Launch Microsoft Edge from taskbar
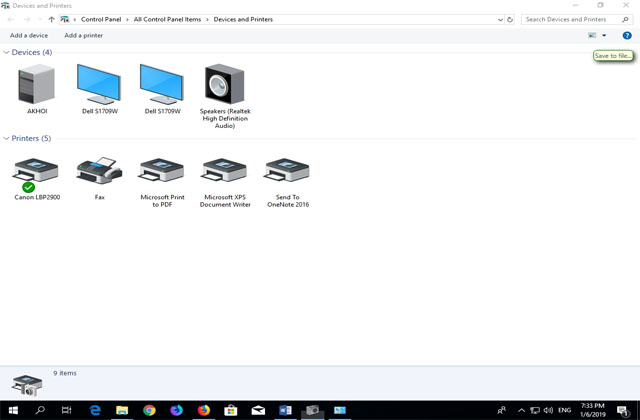This screenshot has width=640, height=420. [95, 410]
